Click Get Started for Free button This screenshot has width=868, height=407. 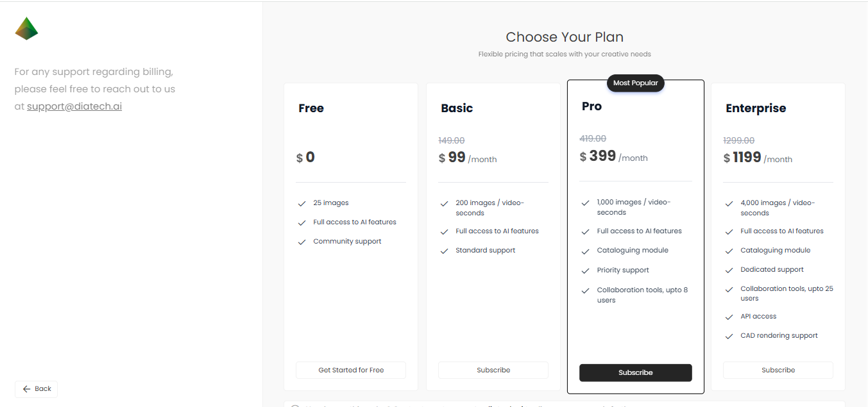[351, 370]
